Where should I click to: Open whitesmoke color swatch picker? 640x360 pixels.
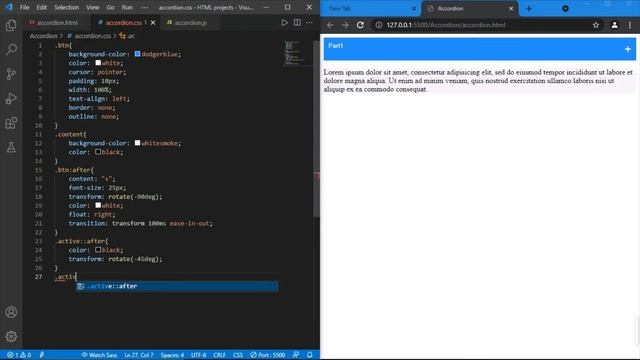point(138,143)
